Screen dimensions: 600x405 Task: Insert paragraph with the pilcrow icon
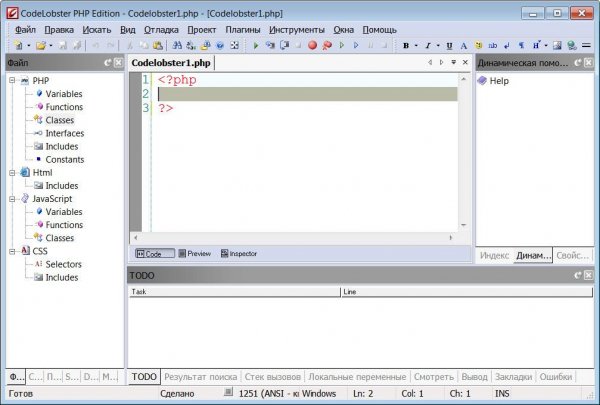[521, 46]
